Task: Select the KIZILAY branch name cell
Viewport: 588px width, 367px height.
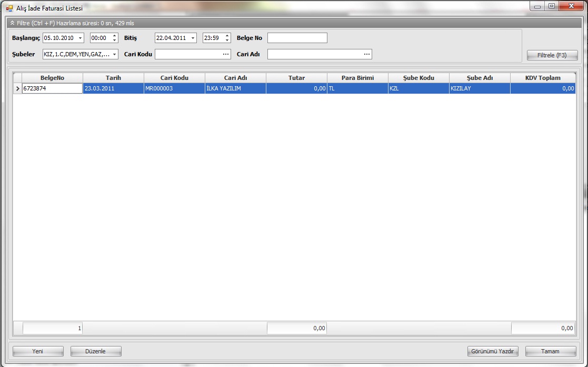Action: (480, 88)
